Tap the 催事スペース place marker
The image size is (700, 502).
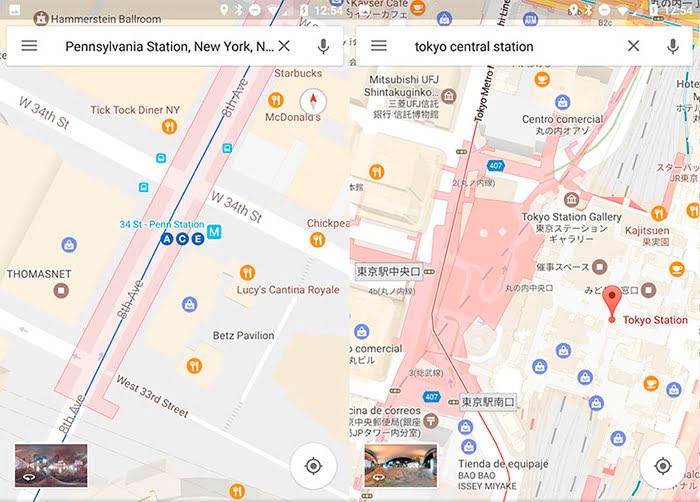[600, 267]
